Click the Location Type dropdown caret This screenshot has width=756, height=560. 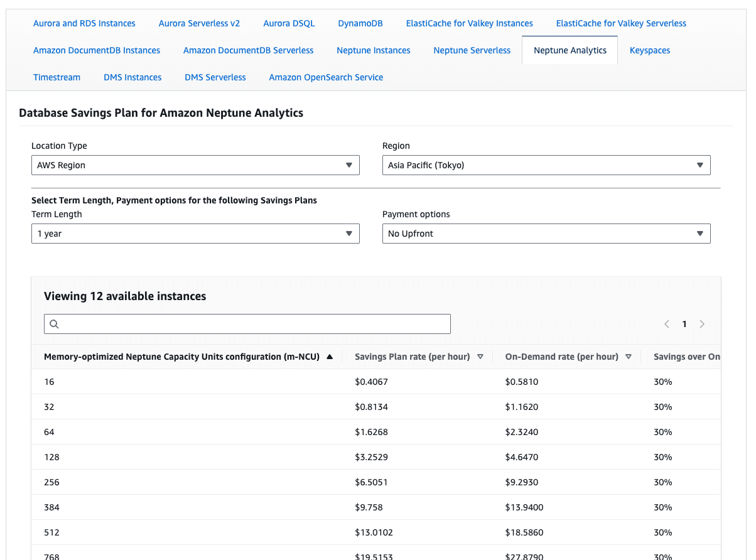pyautogui.click(x=349, y=165)
